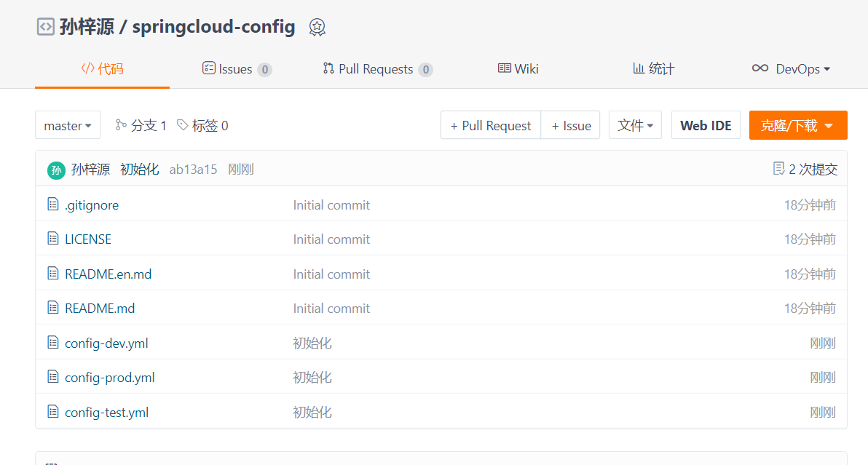This screenshot has height=465, width=868.
Task: Expand the 克隆/下载 dropdown
Action: click(x=797, y=125)
